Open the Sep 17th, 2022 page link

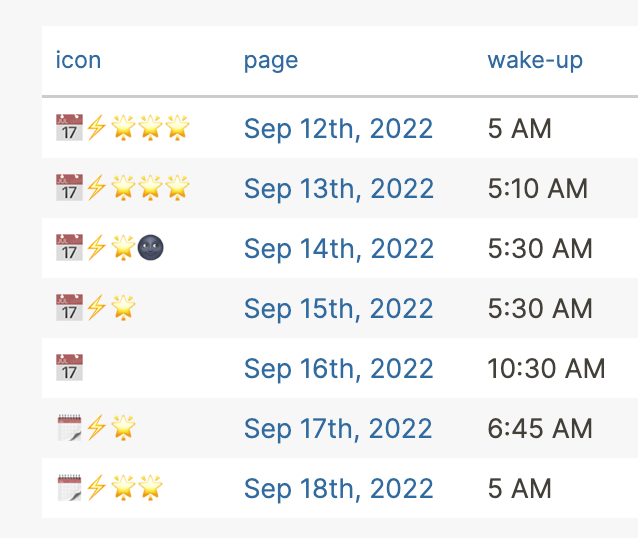tap(338, 428)
